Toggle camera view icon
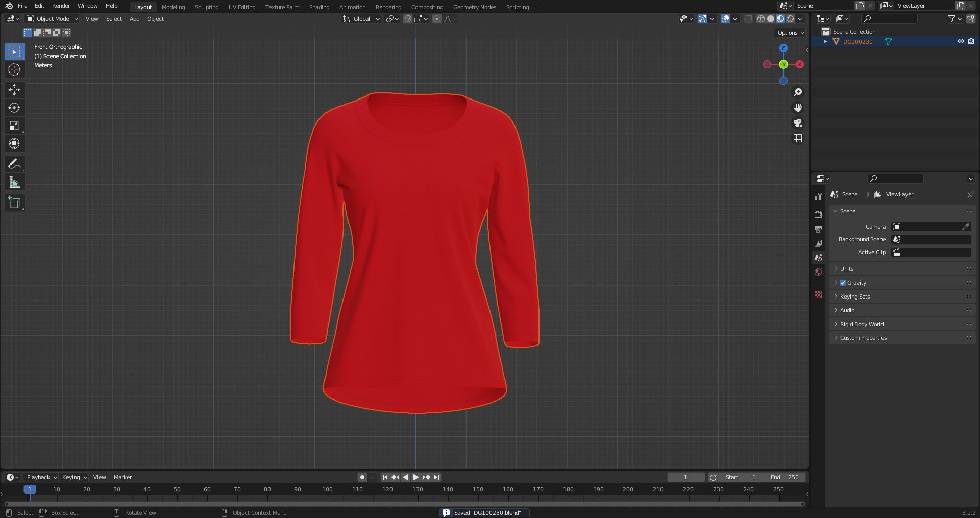 (x=798, y=123)
